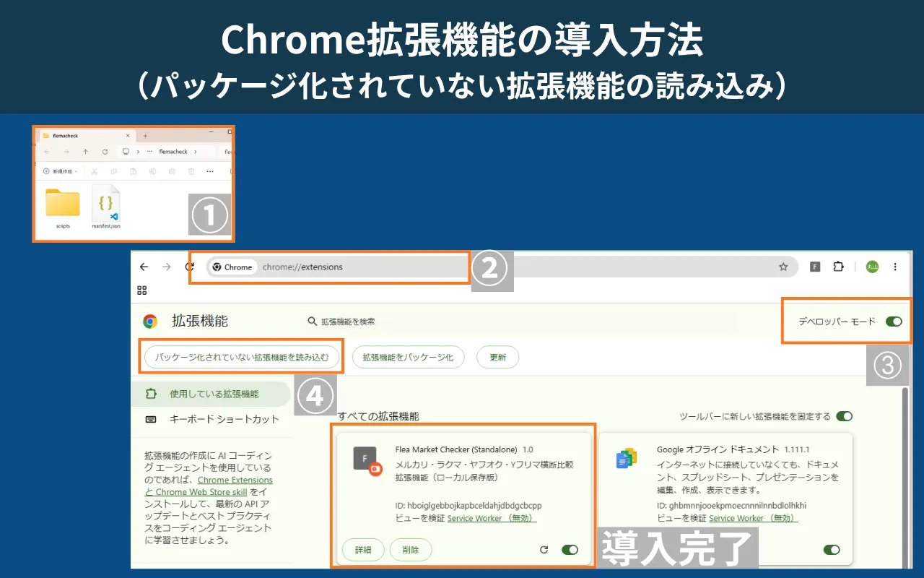This screenshot has width=924, height=578.
Task: Toggle the デベロッパー モード switch
Action: [x=894, y=322]
